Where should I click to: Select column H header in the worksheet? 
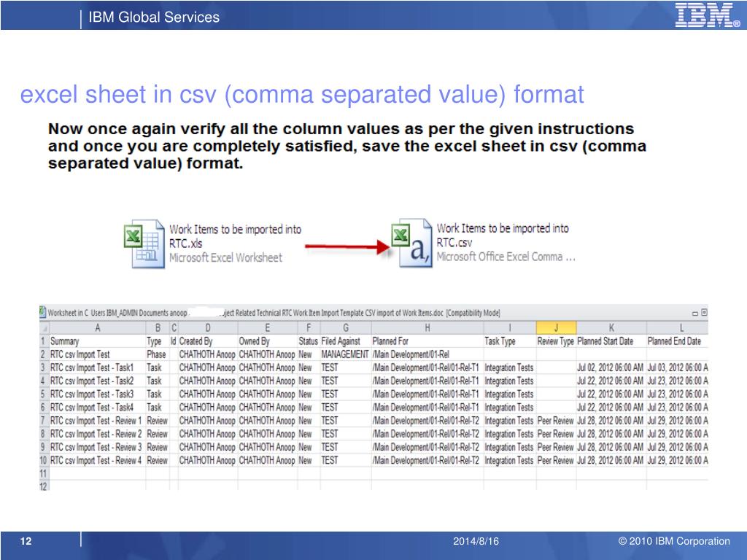point(427,327)
